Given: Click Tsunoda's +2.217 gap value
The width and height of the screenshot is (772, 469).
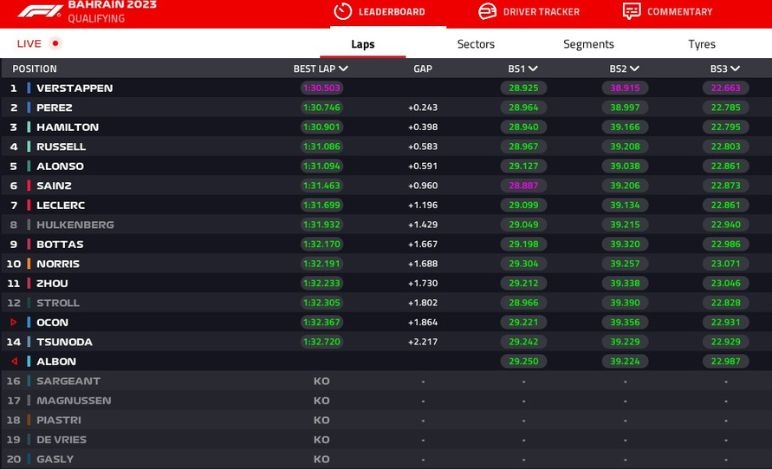Looking at the screenshot, I should [x=422, y=342].
